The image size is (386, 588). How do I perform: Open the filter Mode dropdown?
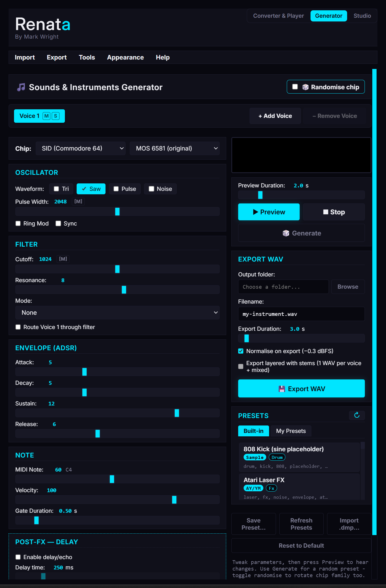(118, 313)
